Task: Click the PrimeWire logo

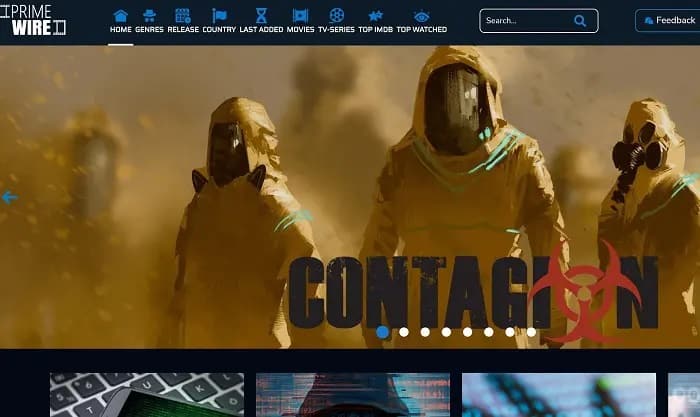Action: click(33, 20)
